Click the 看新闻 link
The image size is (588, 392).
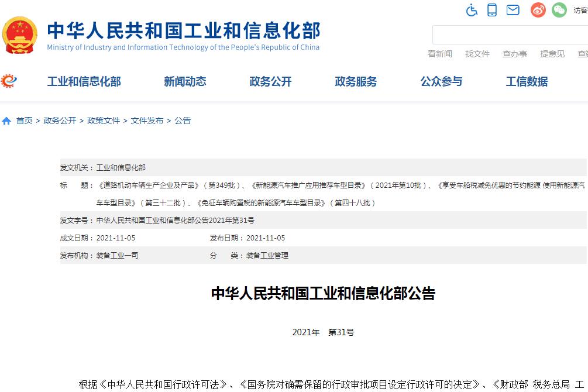coord(439,54)
